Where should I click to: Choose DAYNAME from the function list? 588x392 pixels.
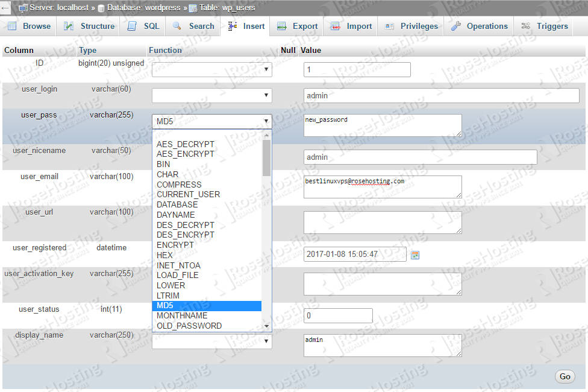[207, 215]
